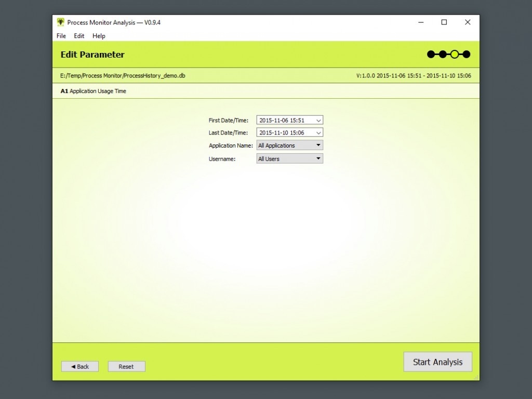Open the Help menu
Screen dimensions: 532x399
click(99, 36)
